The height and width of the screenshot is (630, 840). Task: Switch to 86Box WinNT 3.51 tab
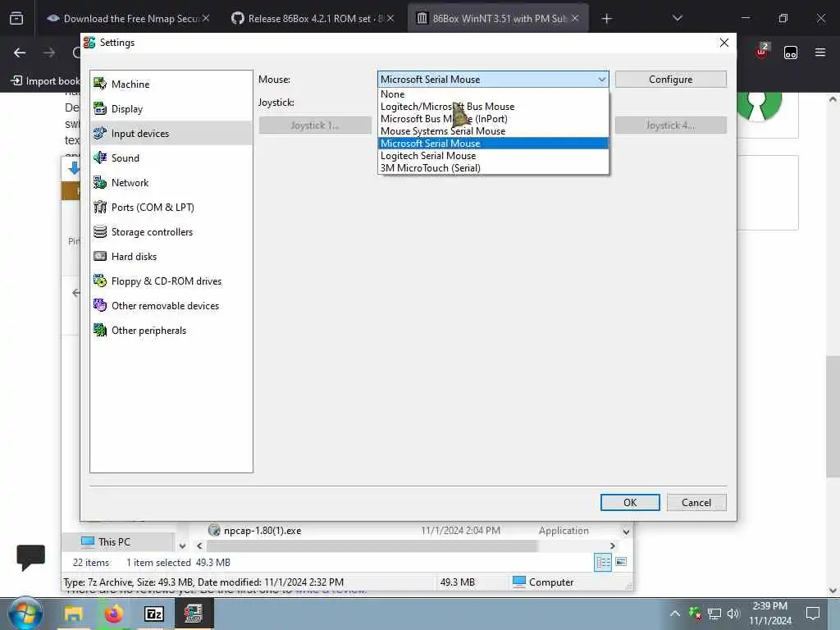498,19
